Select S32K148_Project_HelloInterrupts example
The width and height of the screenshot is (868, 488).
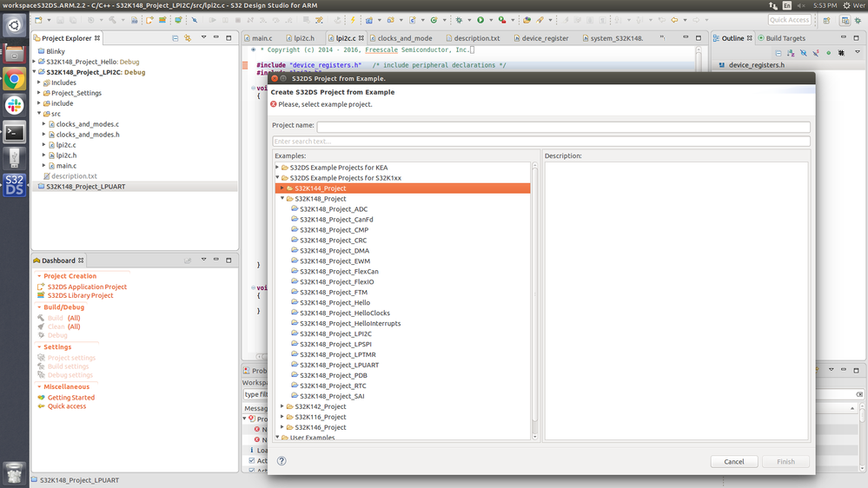click(x=350, y=323)
